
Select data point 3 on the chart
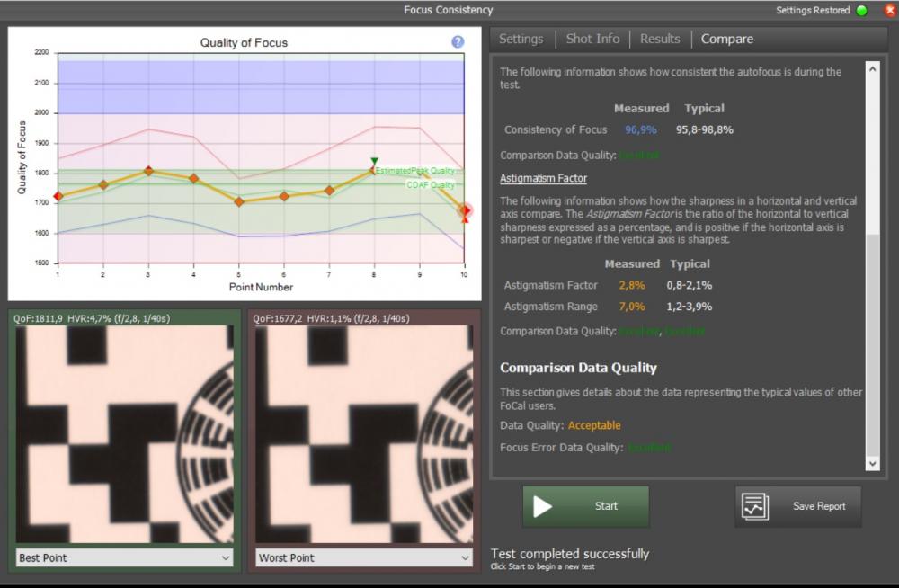148,171
